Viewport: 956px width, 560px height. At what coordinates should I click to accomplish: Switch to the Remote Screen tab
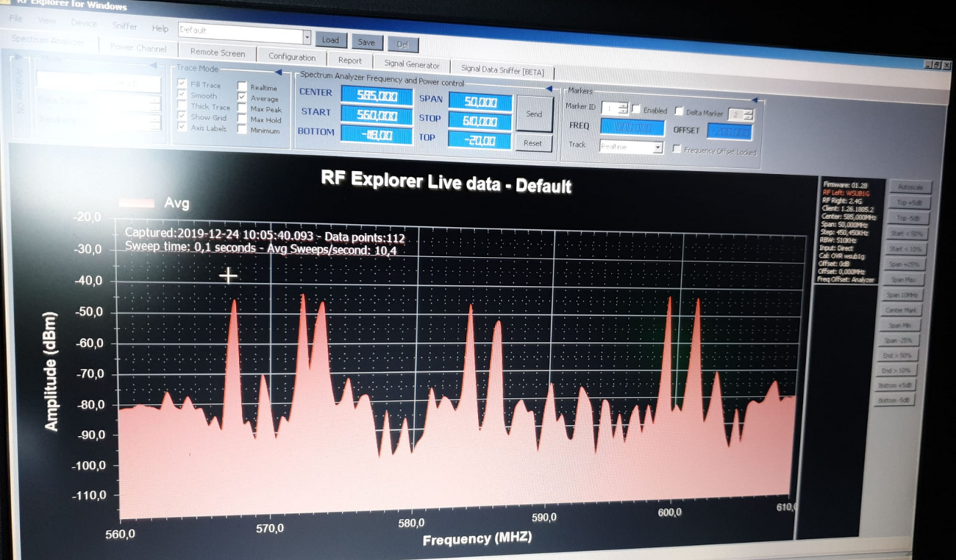(x=217, y=52)
